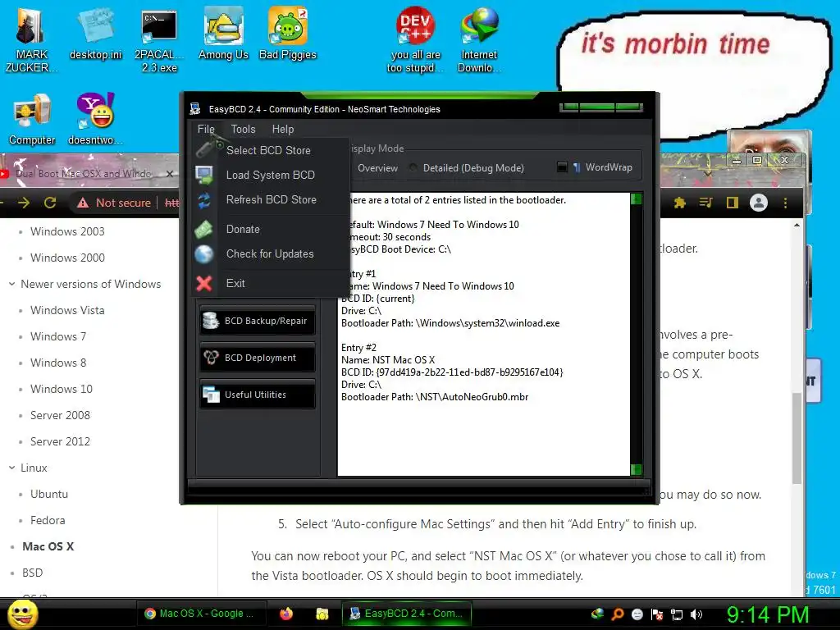
Task: Select the Among Us desktop shortcut
Action: [x=223, y=33]
